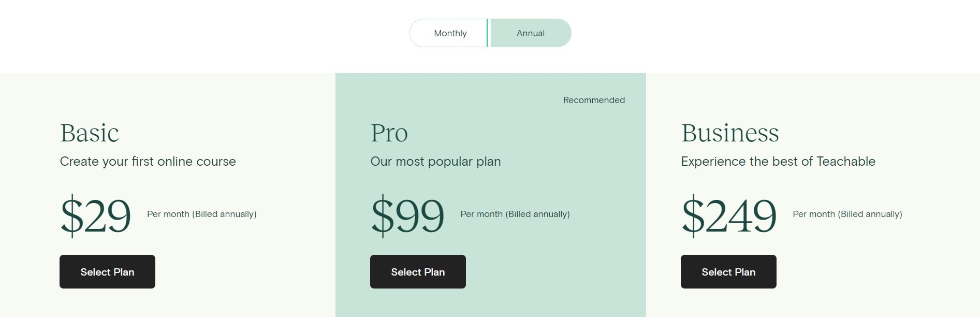
Task: Click billed annually note beside $99
Action: click(x=515, y=214)
